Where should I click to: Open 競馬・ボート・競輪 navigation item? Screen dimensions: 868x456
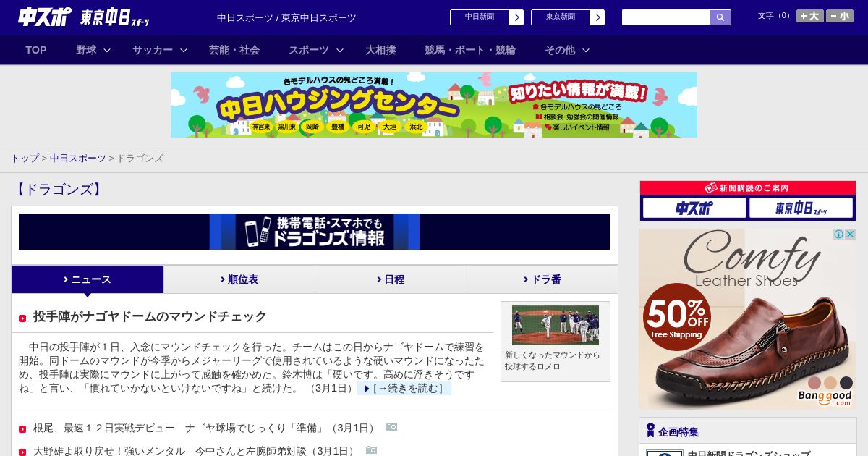[470, 50]
